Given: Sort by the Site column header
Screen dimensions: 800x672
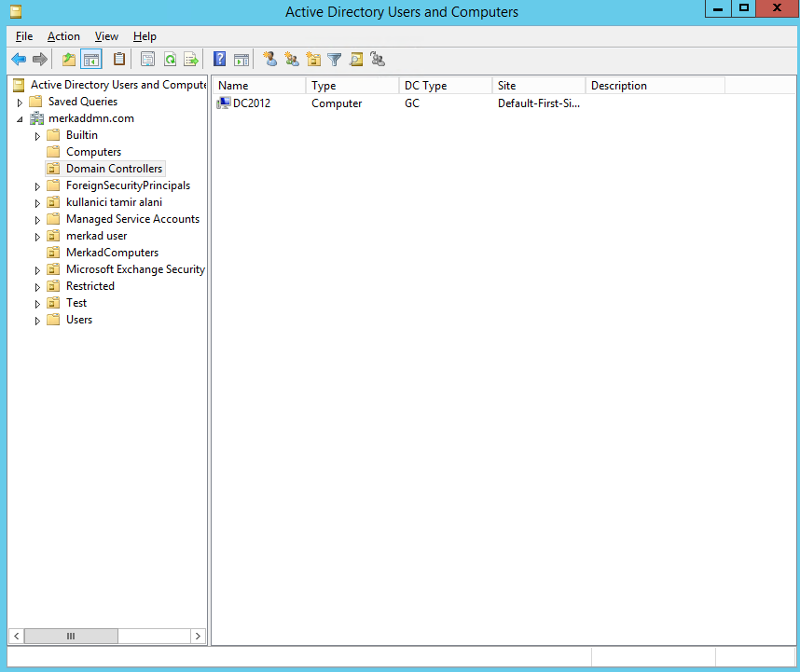Looking at the screenshot, I should coord(539,85).
